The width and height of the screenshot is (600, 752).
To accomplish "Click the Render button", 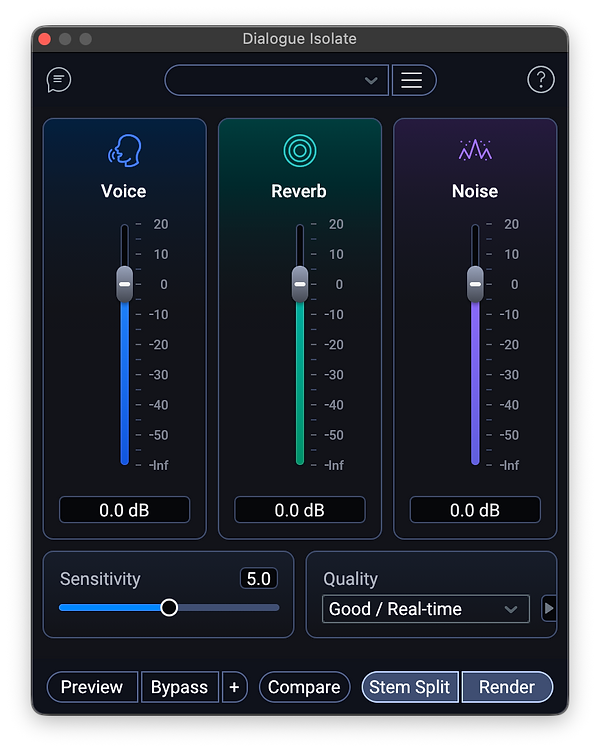I will pyautogui.click(x=506, y=687).
